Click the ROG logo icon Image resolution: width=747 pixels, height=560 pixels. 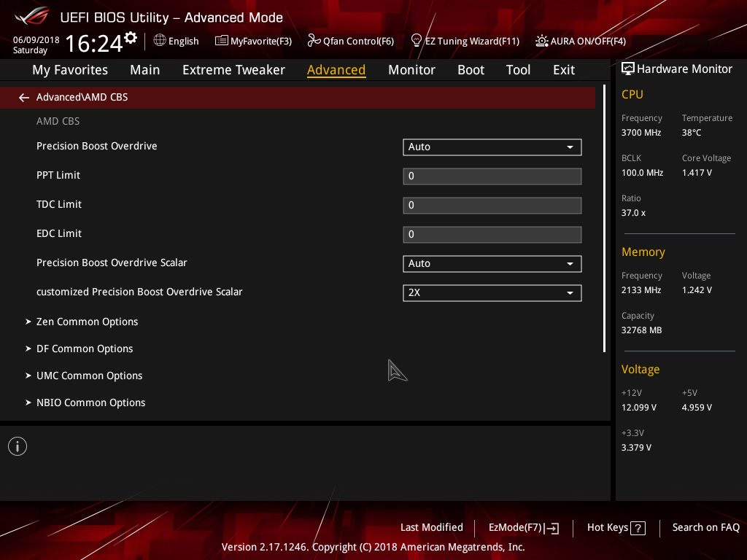32,16
